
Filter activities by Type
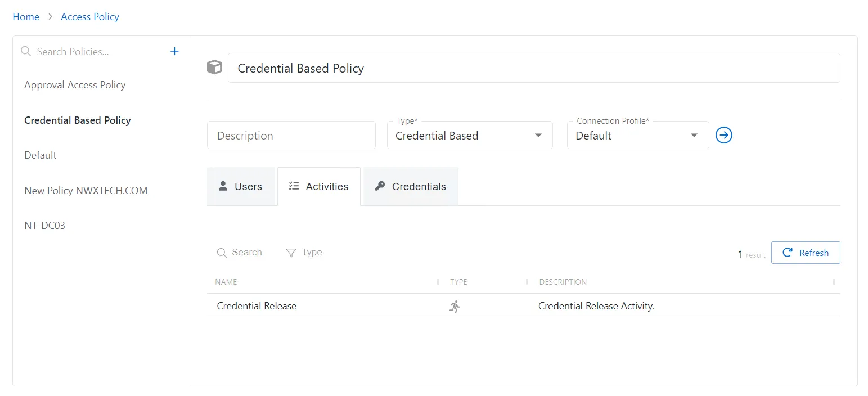(x=304, y=253)
